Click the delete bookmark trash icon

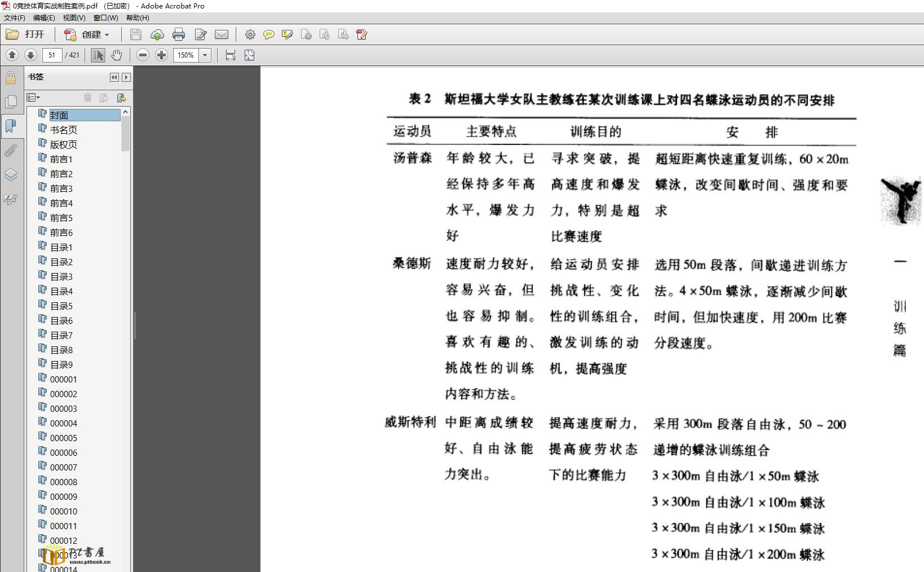click(x=87, y=98)
